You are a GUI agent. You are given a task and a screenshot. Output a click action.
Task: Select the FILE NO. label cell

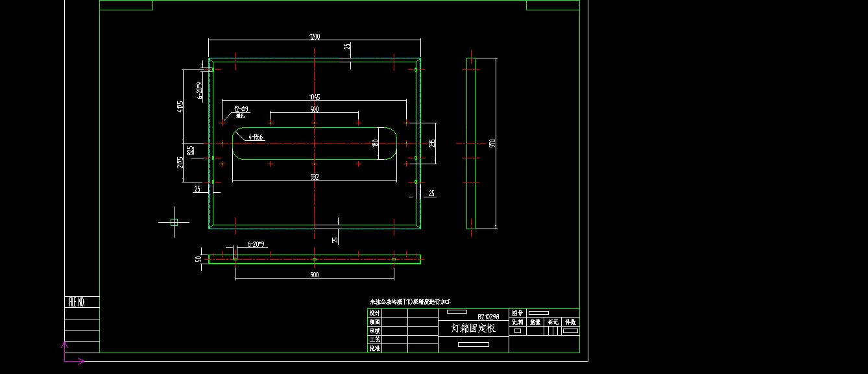[77, 302]
